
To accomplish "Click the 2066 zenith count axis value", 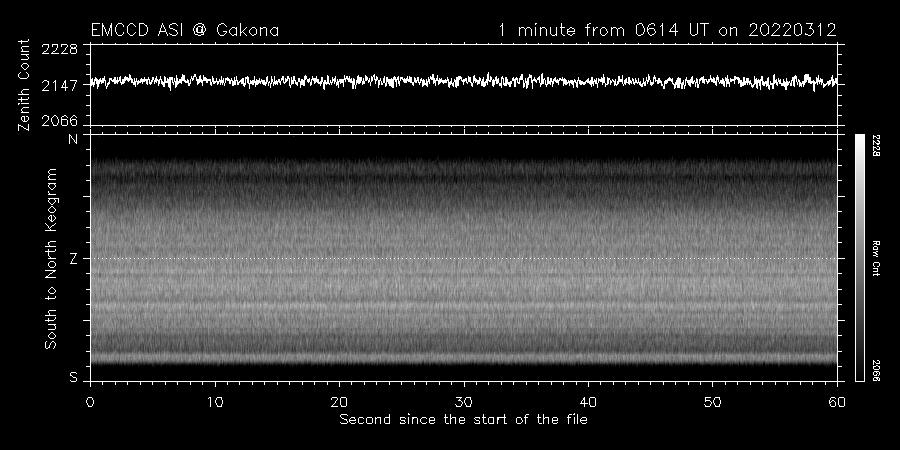I will click(60, 121).
